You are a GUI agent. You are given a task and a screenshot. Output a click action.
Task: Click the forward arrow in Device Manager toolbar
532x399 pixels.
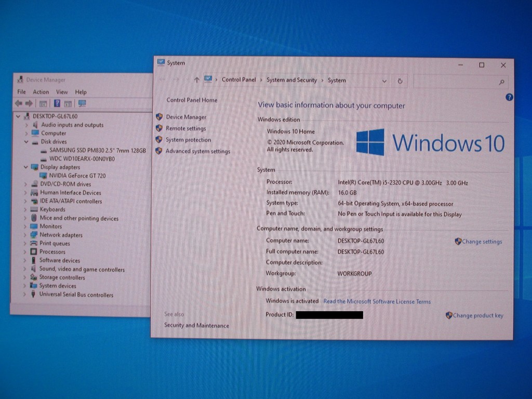[29, 103]
